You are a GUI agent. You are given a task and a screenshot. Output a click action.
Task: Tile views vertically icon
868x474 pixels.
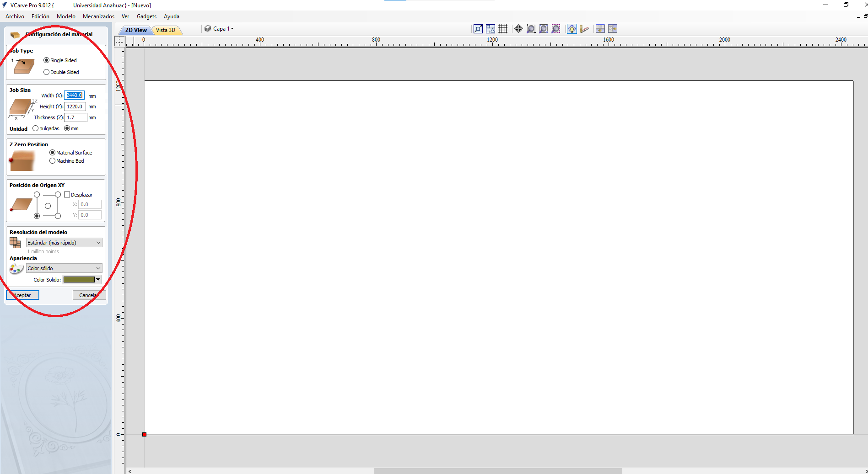(x=612, y=29)
